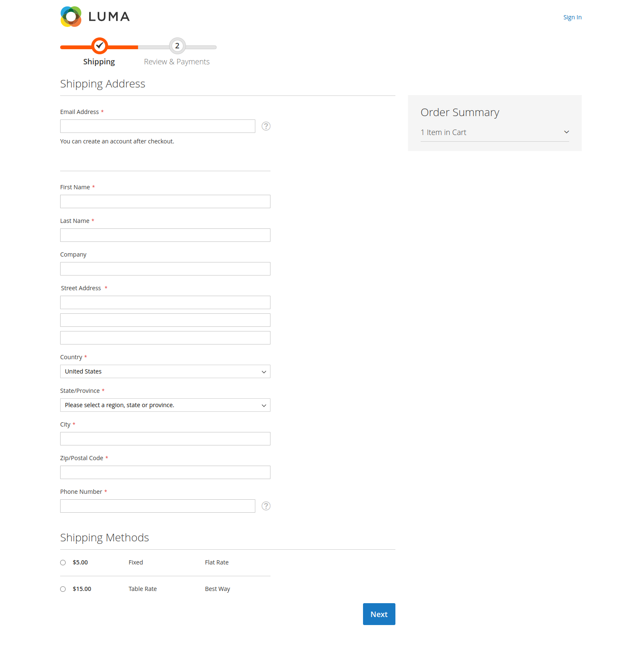
Task: Select the Shipping step label
Action: point(99,62)
